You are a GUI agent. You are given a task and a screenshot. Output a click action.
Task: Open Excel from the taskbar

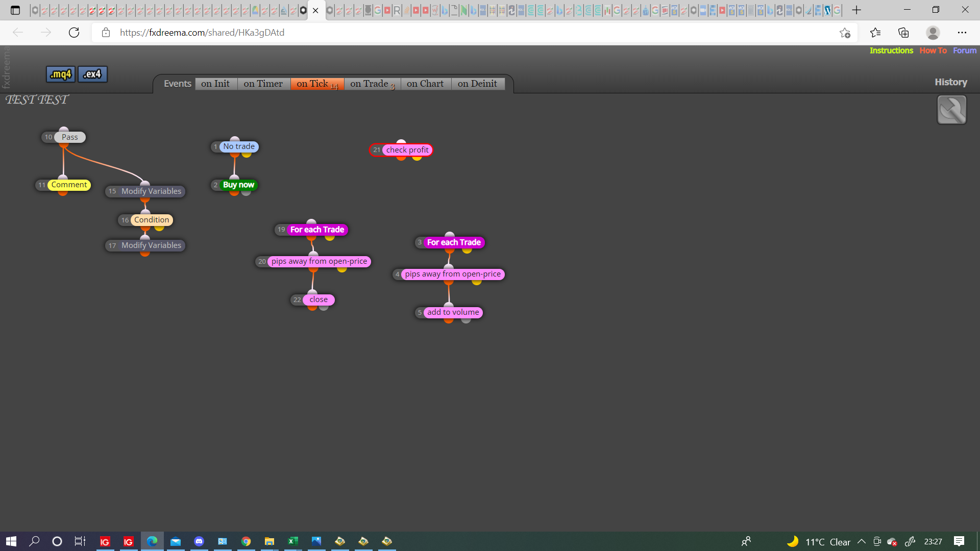point(293,541)
